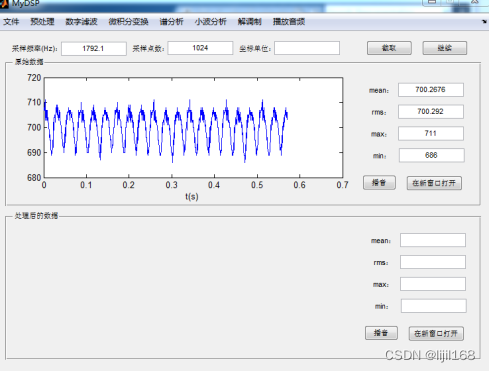The image size is (490, 372).
Task: Click the t(s) x-axis label
Action: coord(192,197)
